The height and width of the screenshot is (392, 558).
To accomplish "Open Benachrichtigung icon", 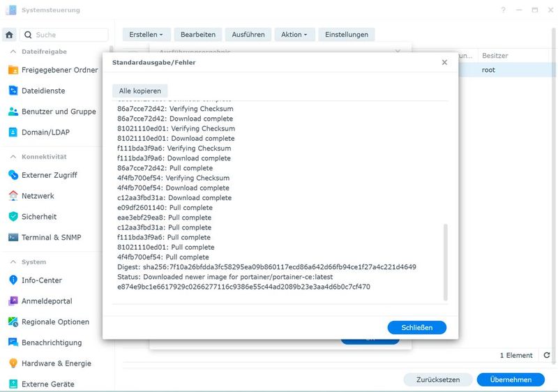I will [x=13, y=342].
